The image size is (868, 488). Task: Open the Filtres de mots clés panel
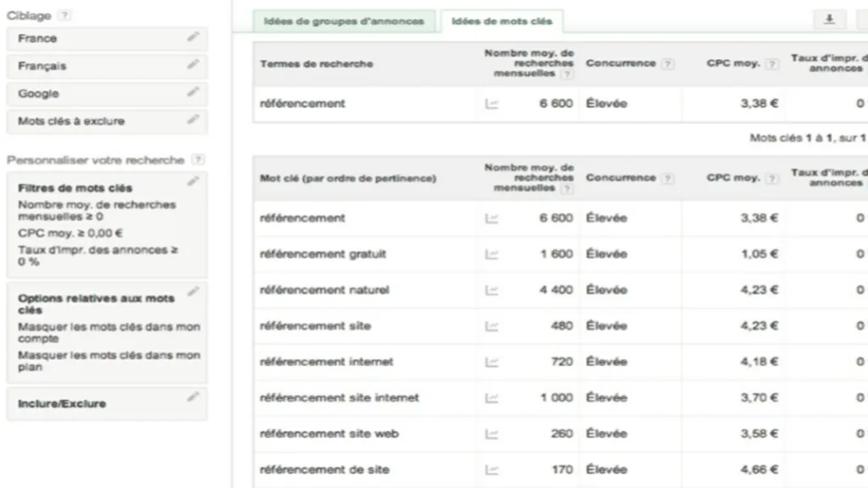107,225
